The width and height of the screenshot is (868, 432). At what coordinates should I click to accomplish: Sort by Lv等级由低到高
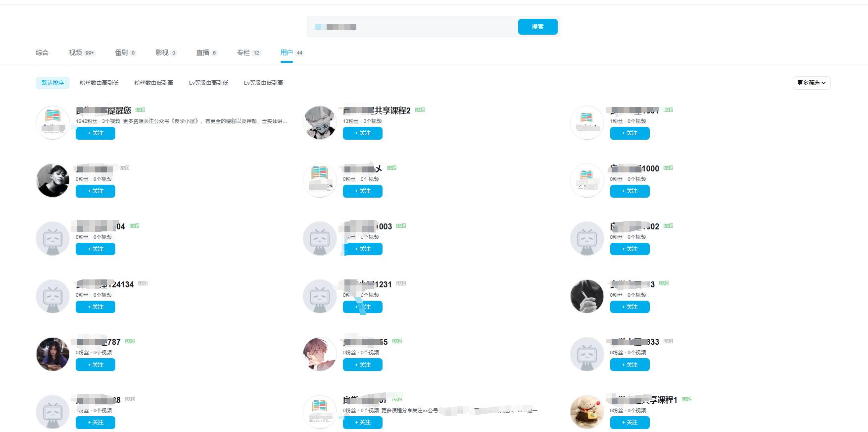(263, 83)
